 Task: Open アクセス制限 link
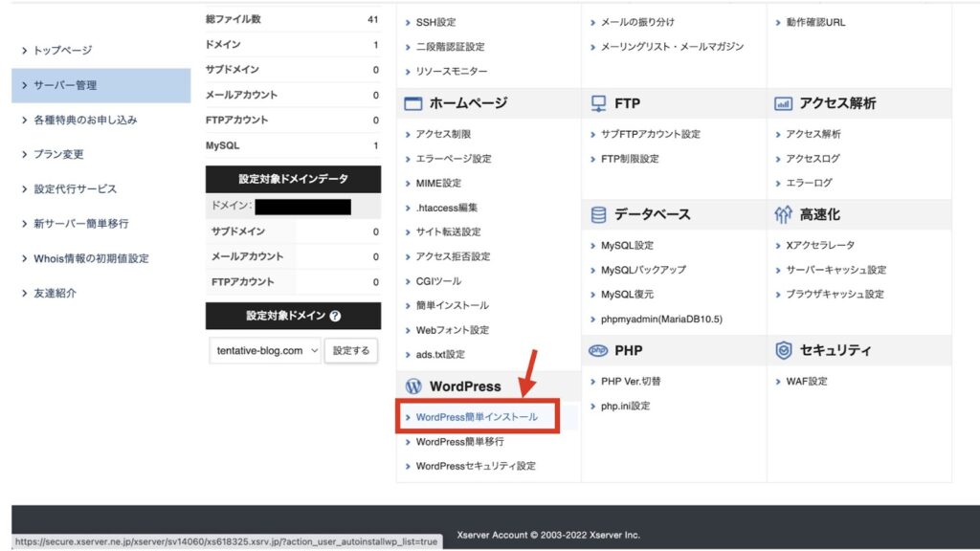coord(443,134)
